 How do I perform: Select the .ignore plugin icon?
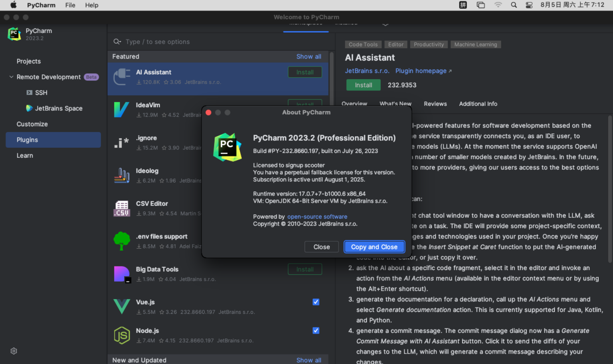click(x=122, y=143)
